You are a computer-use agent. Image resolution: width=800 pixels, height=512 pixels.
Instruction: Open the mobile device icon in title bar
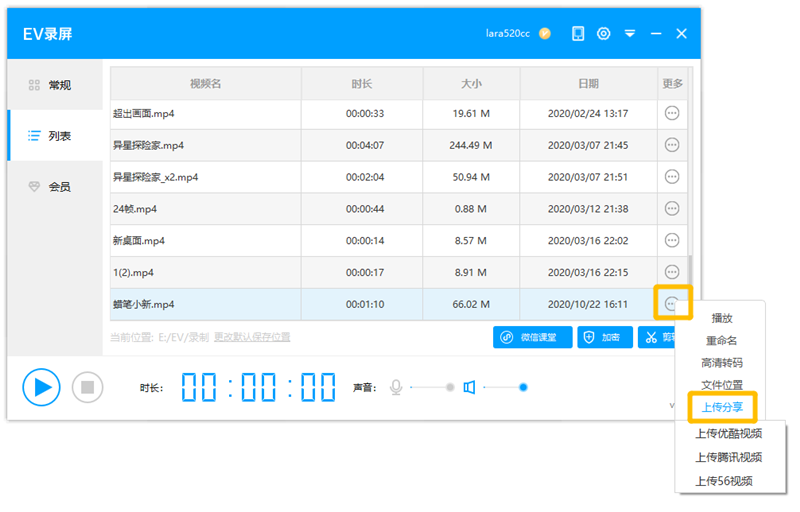[578, 34]
